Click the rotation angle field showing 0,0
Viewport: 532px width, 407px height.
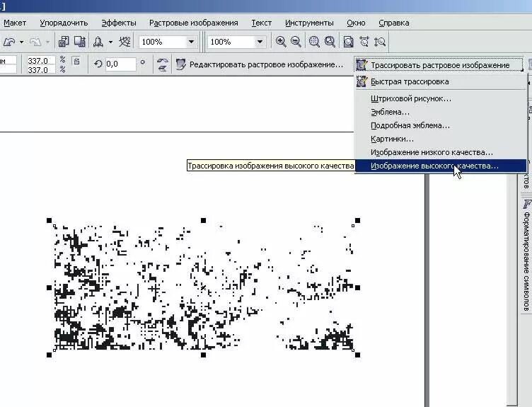[120, 64]
